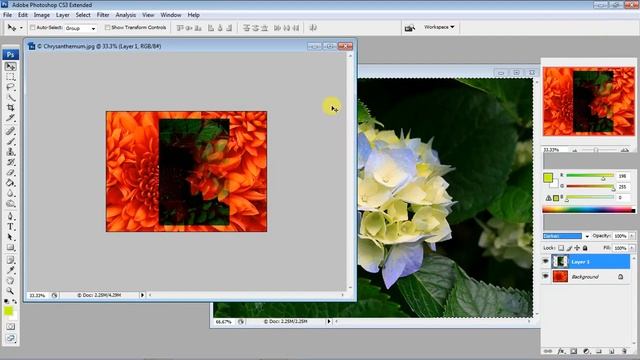Click the screen mode icon in toolbox
This screenshot has width=640, height=360.
coord(11,338)
